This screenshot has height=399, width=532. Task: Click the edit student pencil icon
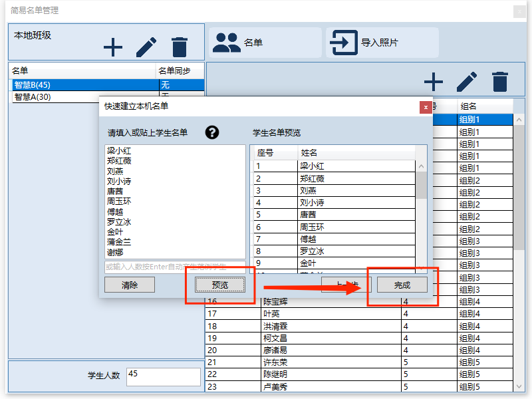(467, 82)
